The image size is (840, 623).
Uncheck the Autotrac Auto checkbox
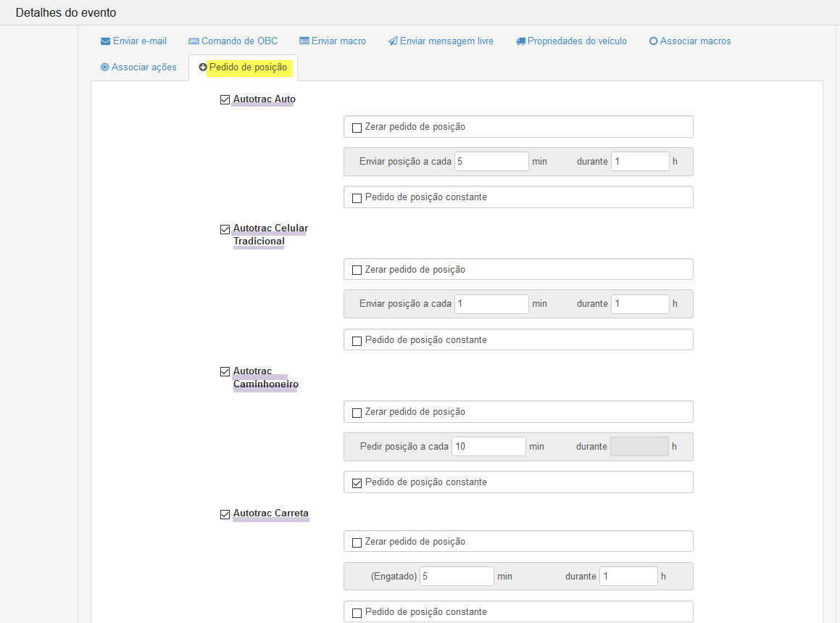coord(225,99)
